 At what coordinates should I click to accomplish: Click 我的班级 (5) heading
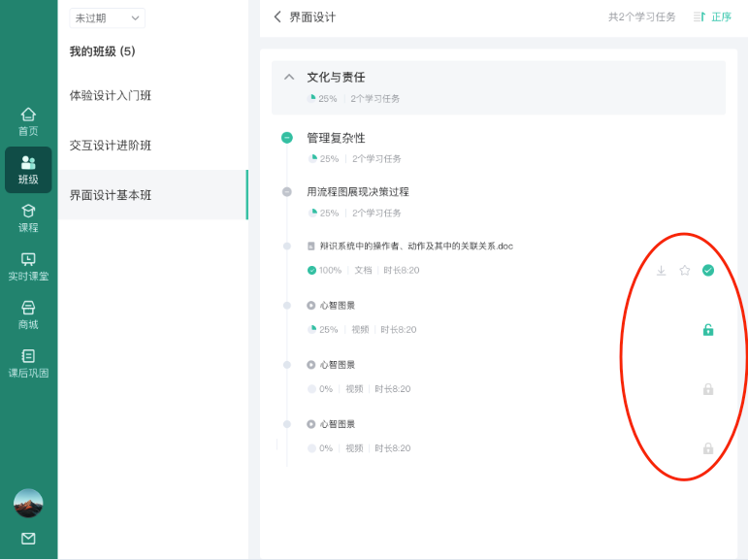tap(103, 51)
